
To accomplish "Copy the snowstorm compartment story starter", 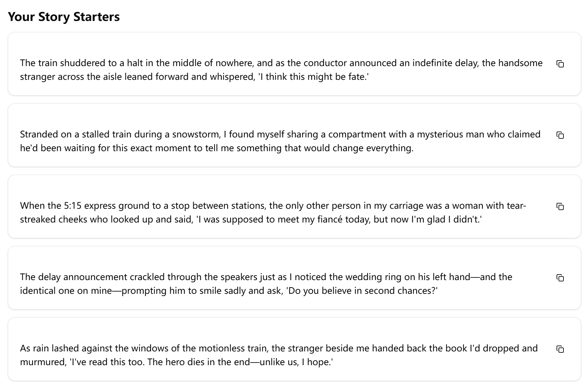I will click(x=561, y=135).
